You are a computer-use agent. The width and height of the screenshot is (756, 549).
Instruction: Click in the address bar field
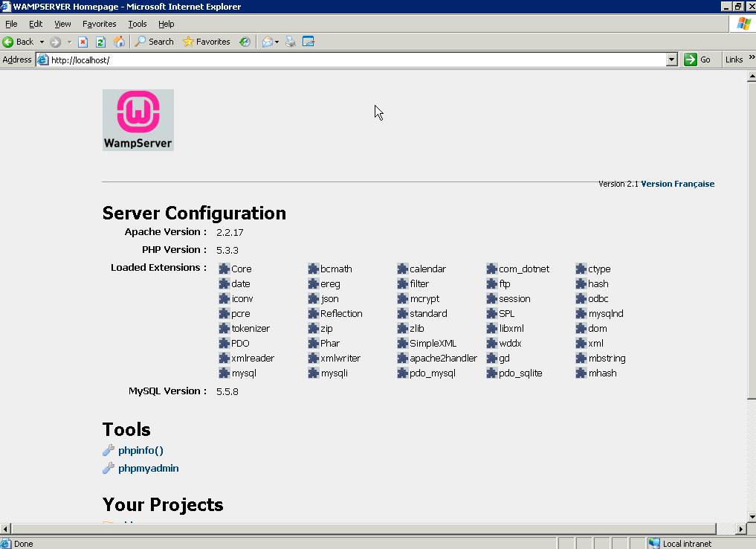[x=357, y=60]
